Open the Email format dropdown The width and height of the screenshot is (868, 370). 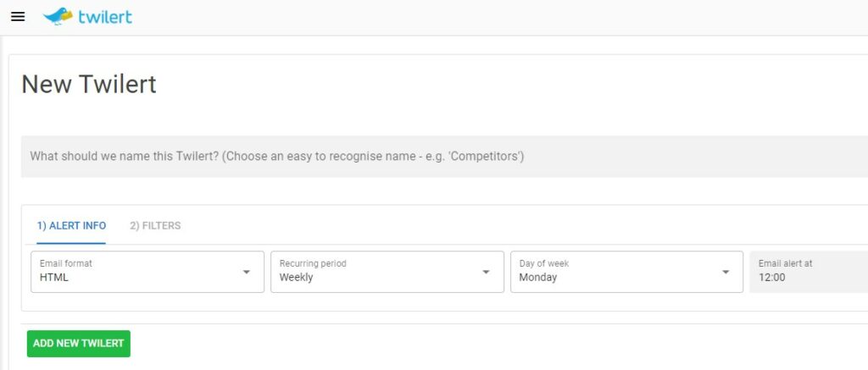136,272
